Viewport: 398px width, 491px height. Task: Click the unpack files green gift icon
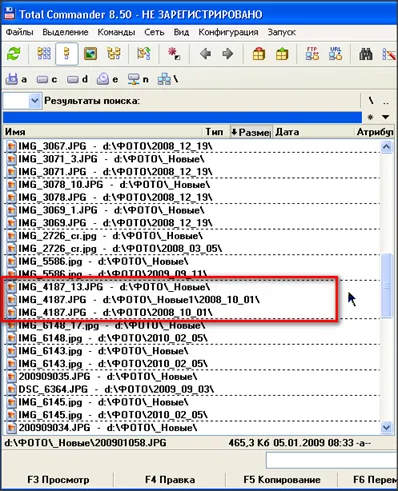[282, 54]
